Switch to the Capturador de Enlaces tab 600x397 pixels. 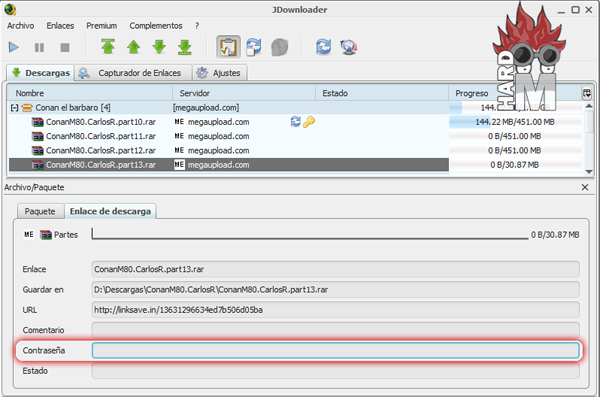point(133,73)
